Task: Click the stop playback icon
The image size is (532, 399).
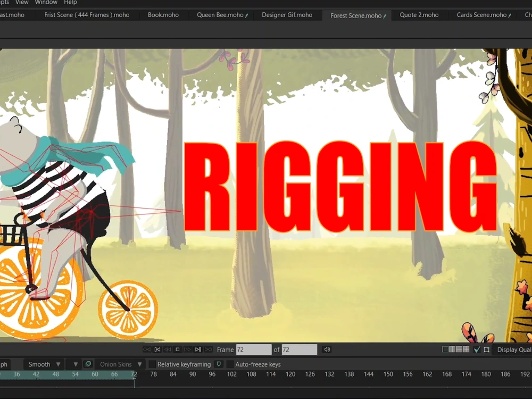Action: click(x=178, y=350)
